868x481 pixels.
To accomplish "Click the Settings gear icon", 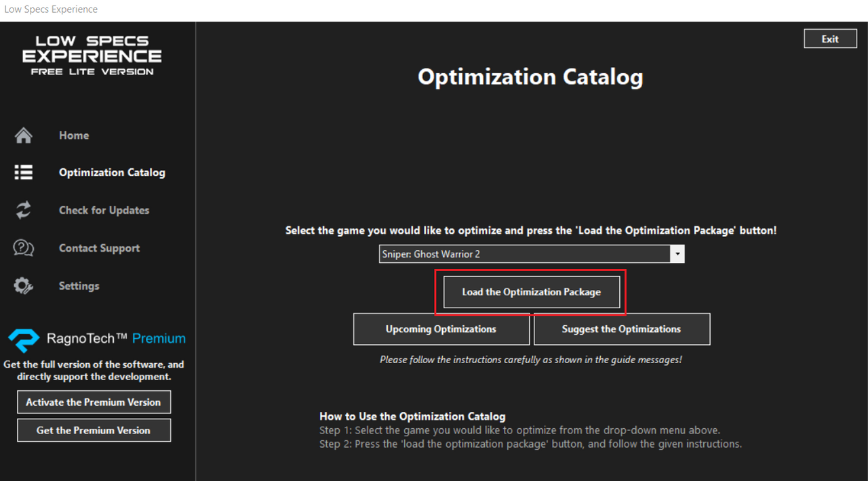I will 23,286.
